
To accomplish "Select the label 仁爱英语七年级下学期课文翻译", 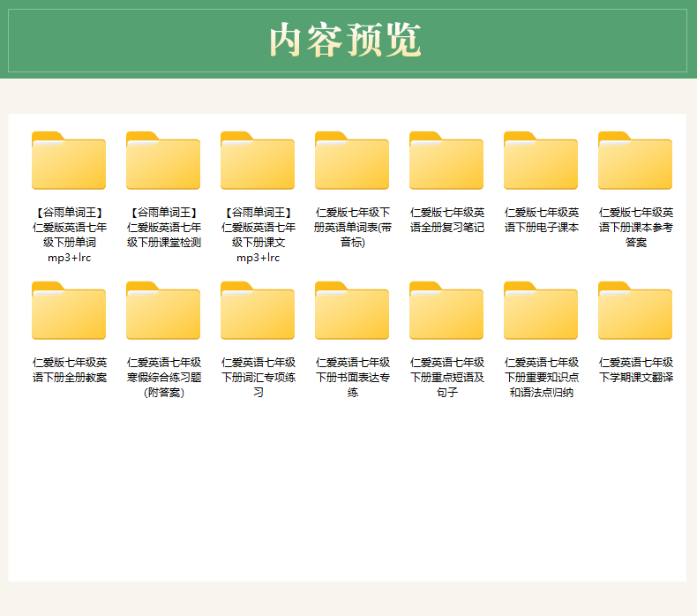I will [x=635, y=370].
